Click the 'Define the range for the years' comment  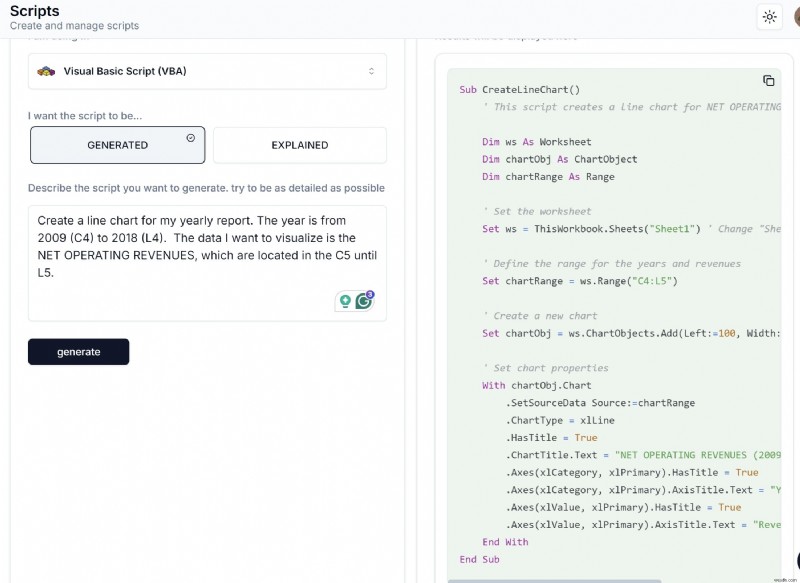(x=612, y=264)
